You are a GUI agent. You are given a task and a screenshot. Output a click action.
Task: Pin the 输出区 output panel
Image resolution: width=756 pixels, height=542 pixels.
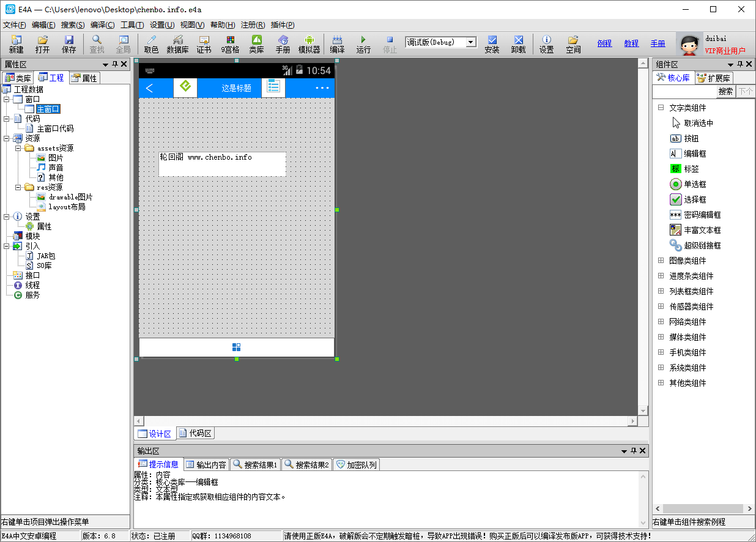(x=633, y=451)
